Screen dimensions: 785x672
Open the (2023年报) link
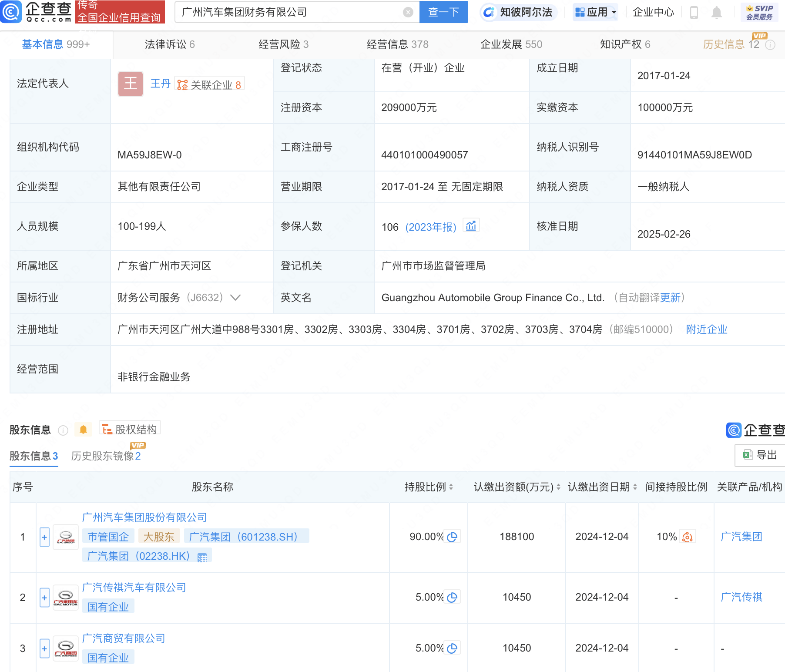click(430, 227)
